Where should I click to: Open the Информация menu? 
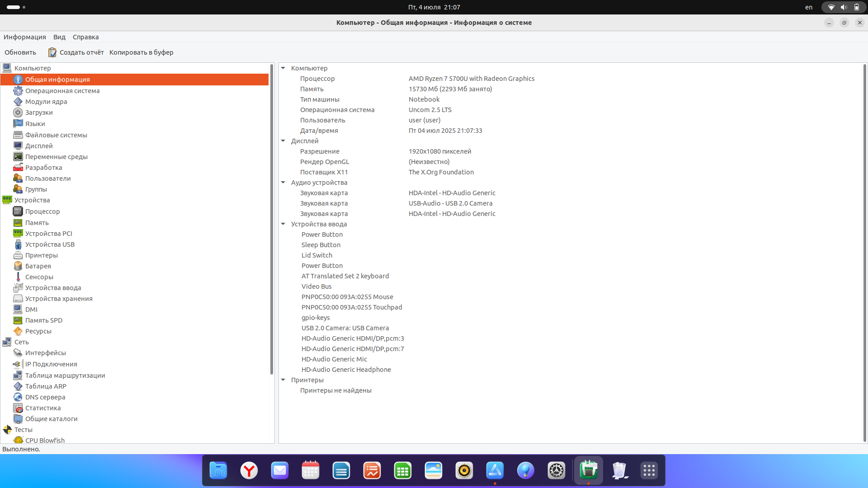[25, 37]
